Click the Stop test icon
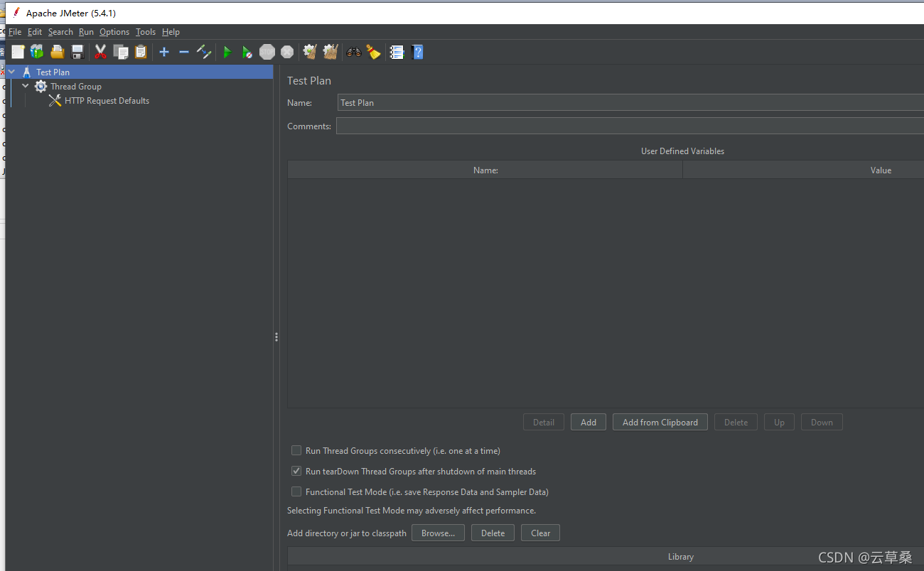This screenshot has width=924, height=571. pyautogui.click(x=267, y=52)
